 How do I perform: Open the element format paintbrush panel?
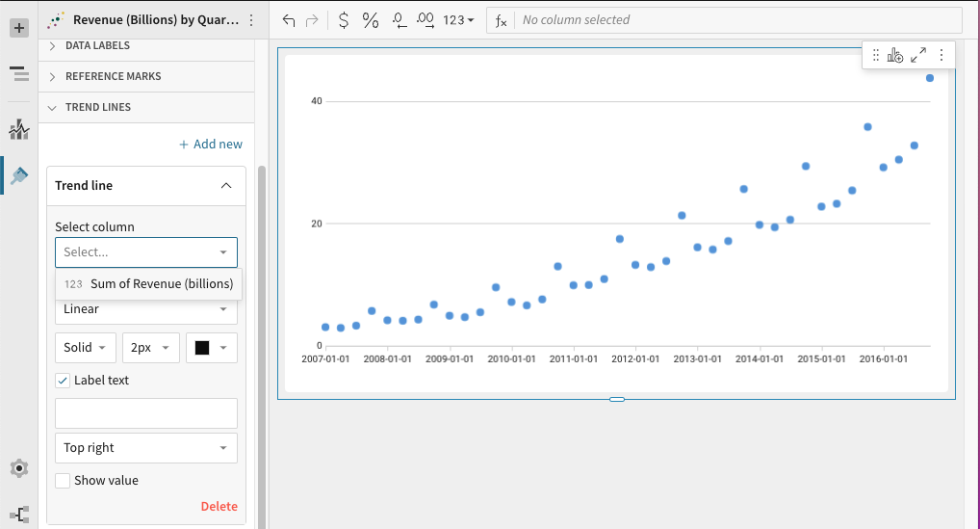[18, 175]
